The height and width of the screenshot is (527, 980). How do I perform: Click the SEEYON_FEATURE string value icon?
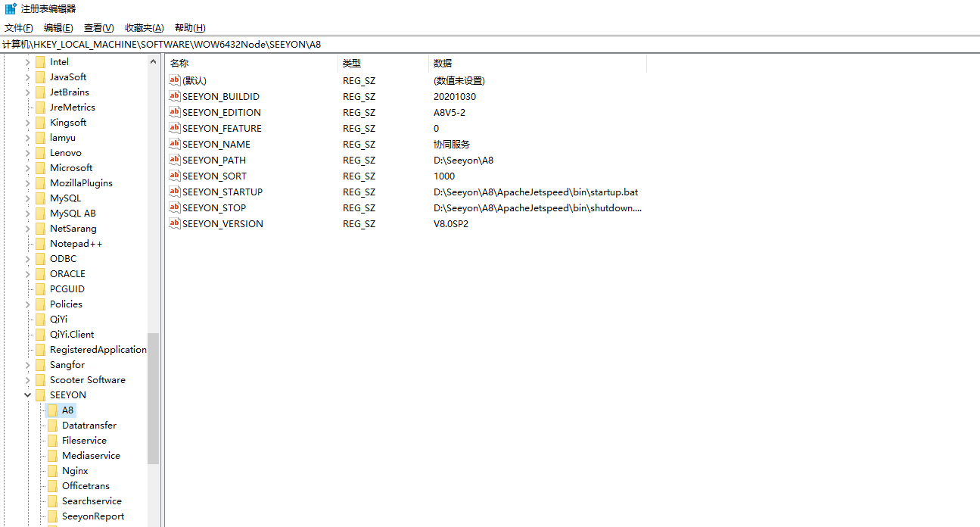(x=175, y=128)
